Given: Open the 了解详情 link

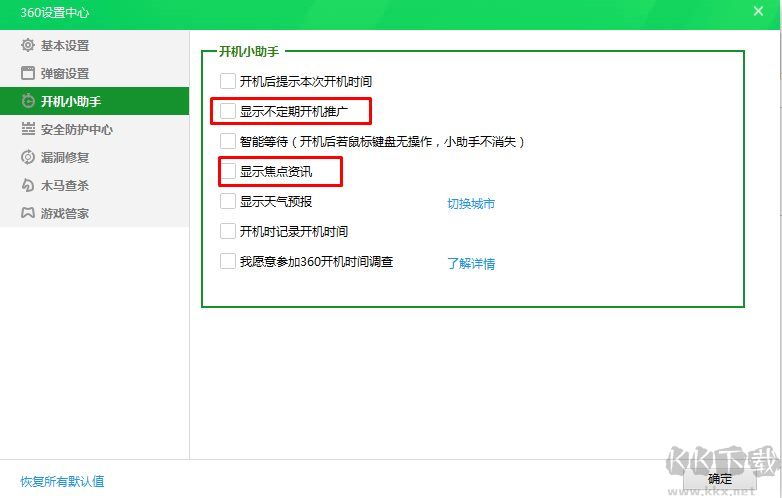Looking at the screenshot, I should coord(471,263).
